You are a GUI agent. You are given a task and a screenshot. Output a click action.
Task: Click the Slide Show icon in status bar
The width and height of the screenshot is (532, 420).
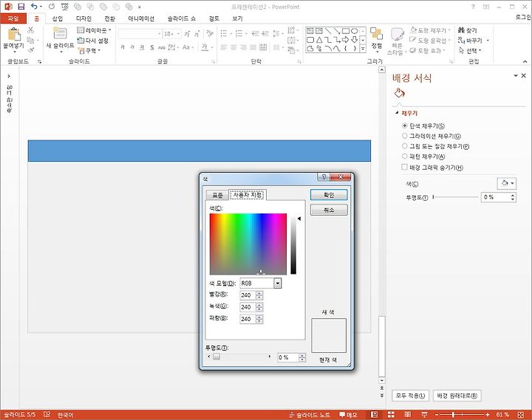(424, 414)
